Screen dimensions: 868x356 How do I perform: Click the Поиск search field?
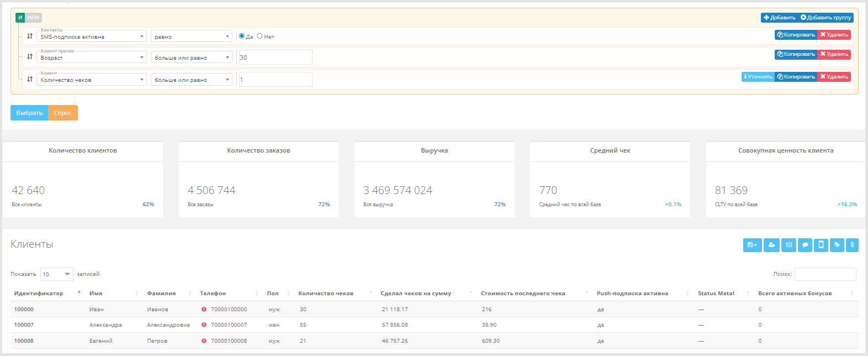tap(825, 274)
